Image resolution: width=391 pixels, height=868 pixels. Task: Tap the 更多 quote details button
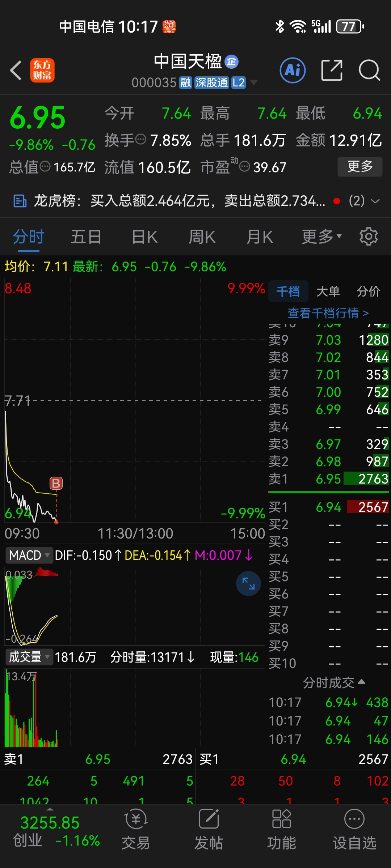click(x=360, y=166)
